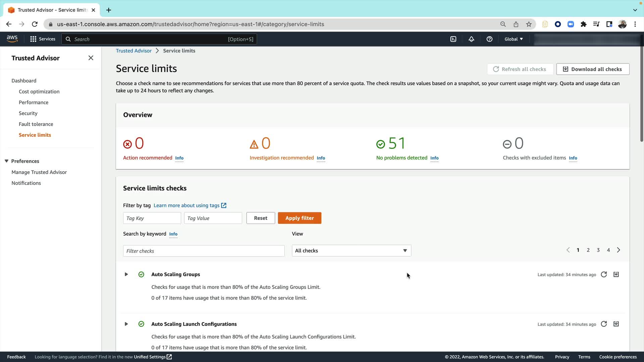The height and width of the screenshot is (362, 644).
Task: Download Auto Scaling Launch Configurations check
Action: pyautogui.click(x=616, y=324)
